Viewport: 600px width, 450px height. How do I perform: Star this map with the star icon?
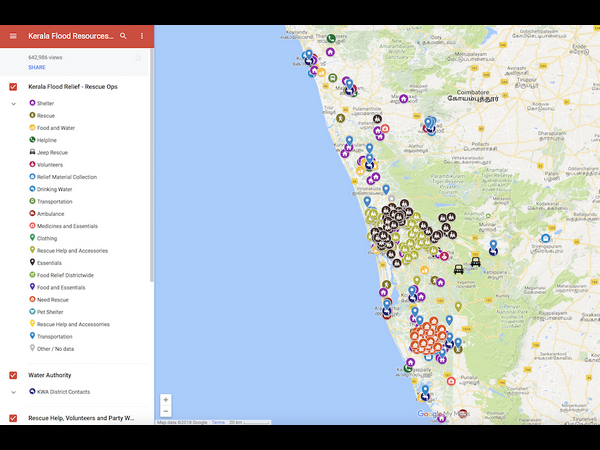click(138, 58)
